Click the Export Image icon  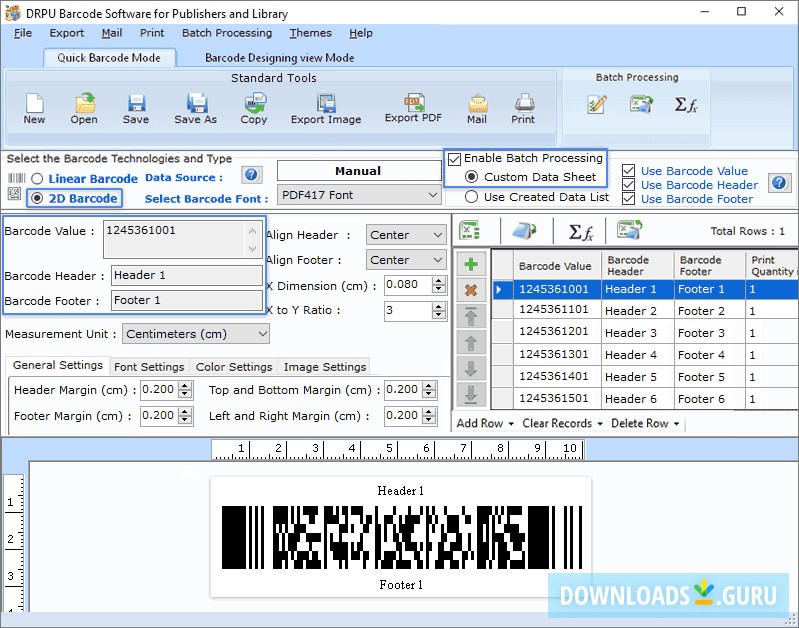(326, 104)
